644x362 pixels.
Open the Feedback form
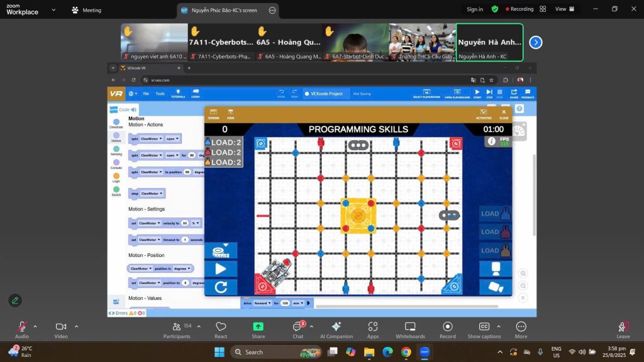coord(528,94)
